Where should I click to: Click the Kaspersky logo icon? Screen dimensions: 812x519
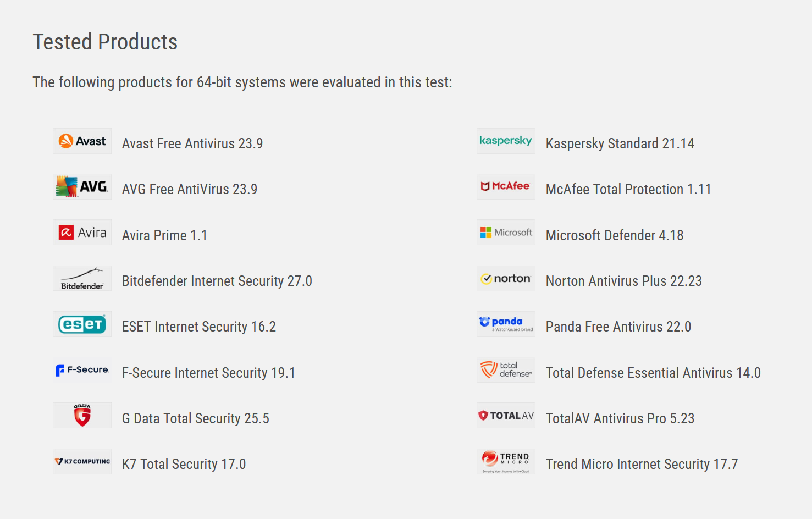506,141
